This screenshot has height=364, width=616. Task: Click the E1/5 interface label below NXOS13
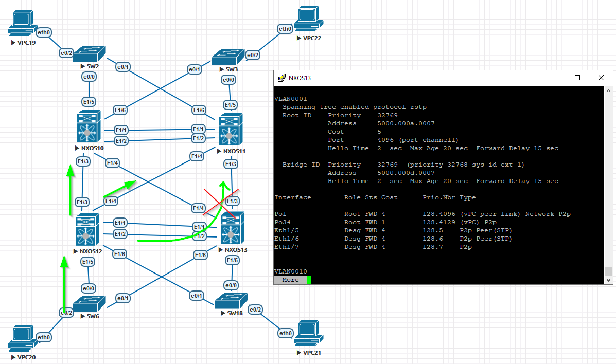click(232, 260)
